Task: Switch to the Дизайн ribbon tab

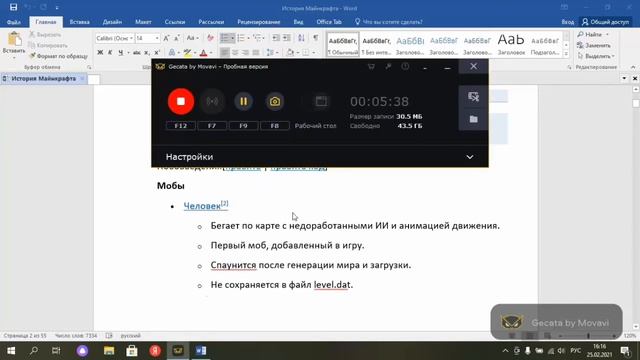Action: coord(112,22)
